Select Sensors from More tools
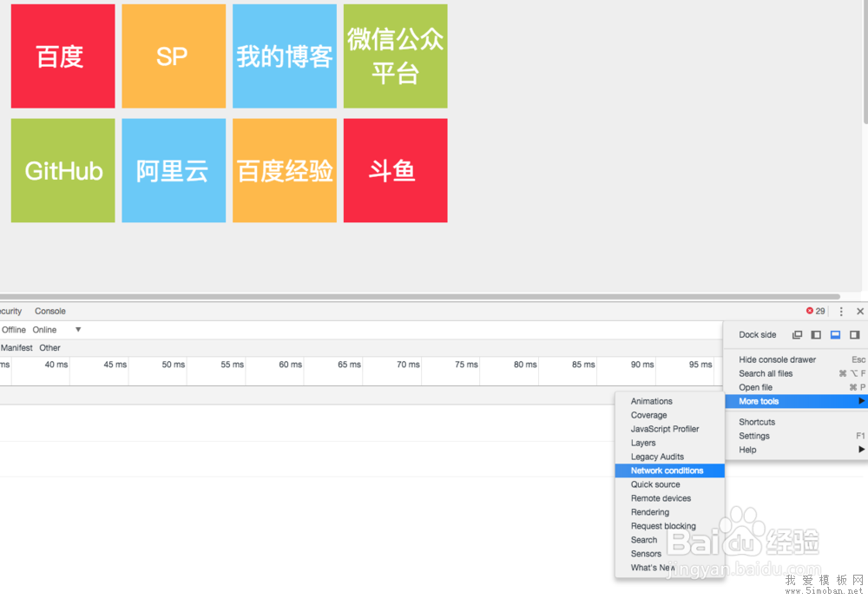The image size is (868, 599). pos(670,554)
